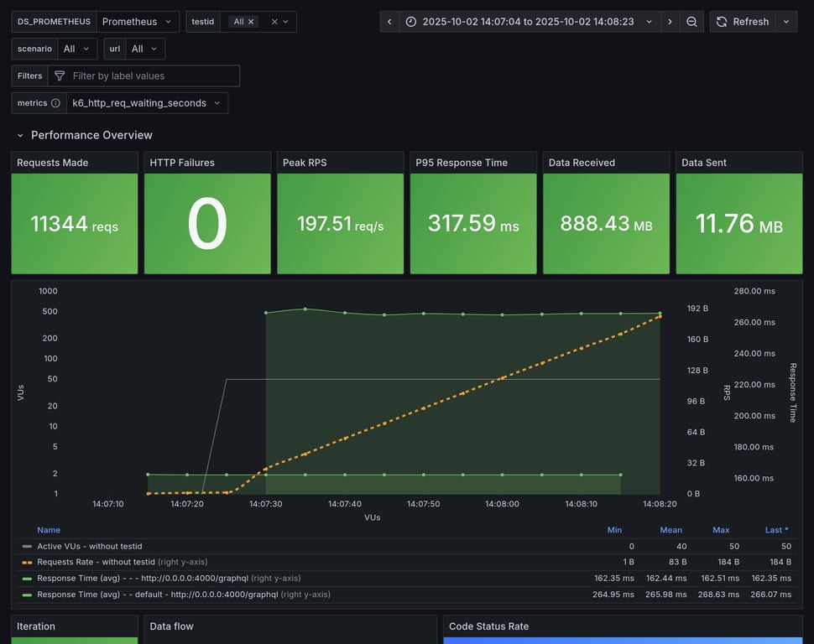Open the refresh interval dropdown arrow
Viewport: 814px width, 644px height.
786,22
